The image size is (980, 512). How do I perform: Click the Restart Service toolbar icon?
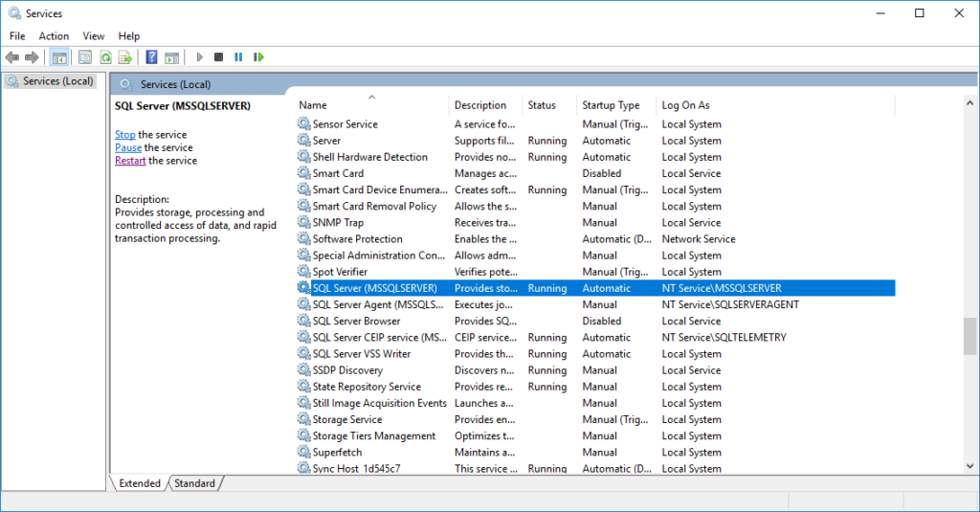258,57
